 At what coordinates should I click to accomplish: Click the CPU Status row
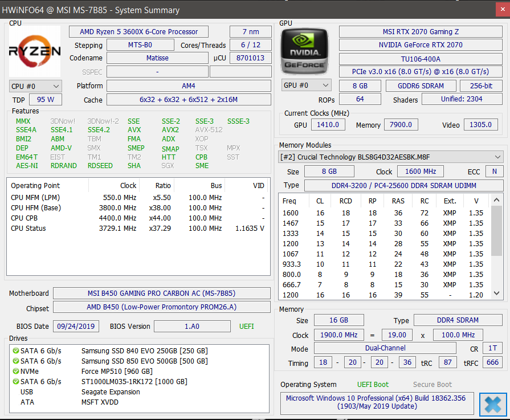click(138, 229)
